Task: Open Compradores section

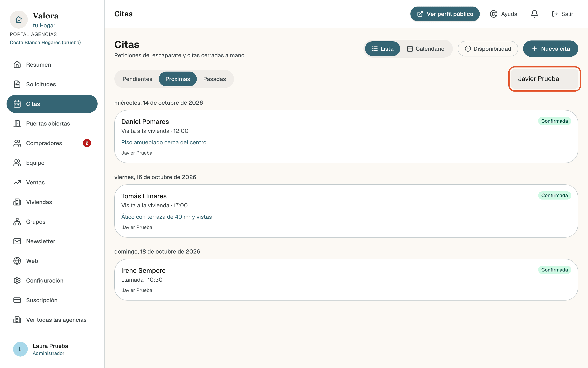Action: pyautogui.click(x=52, y=143)
